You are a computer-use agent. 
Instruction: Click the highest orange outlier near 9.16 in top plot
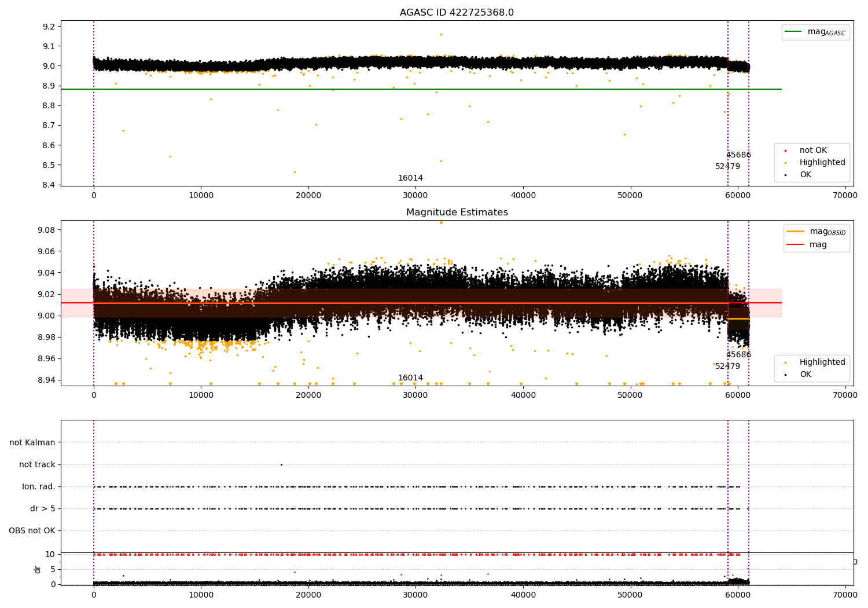(x=441, y=34)
